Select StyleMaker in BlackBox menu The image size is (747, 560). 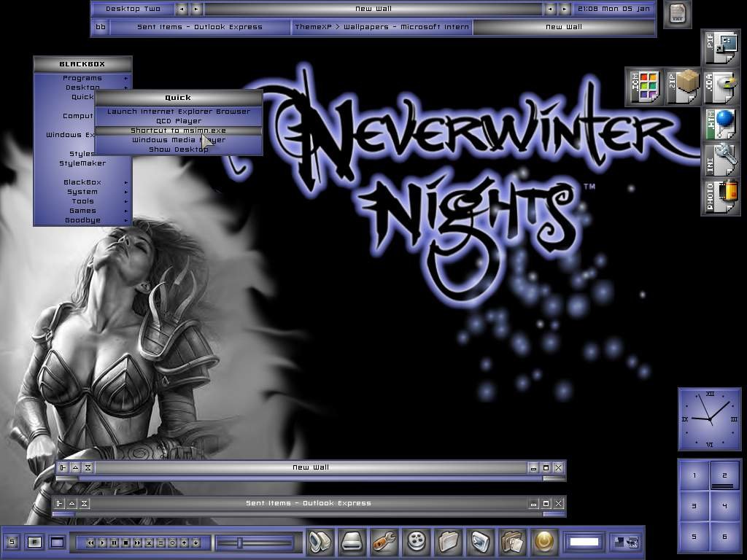(x=82, y=163)
